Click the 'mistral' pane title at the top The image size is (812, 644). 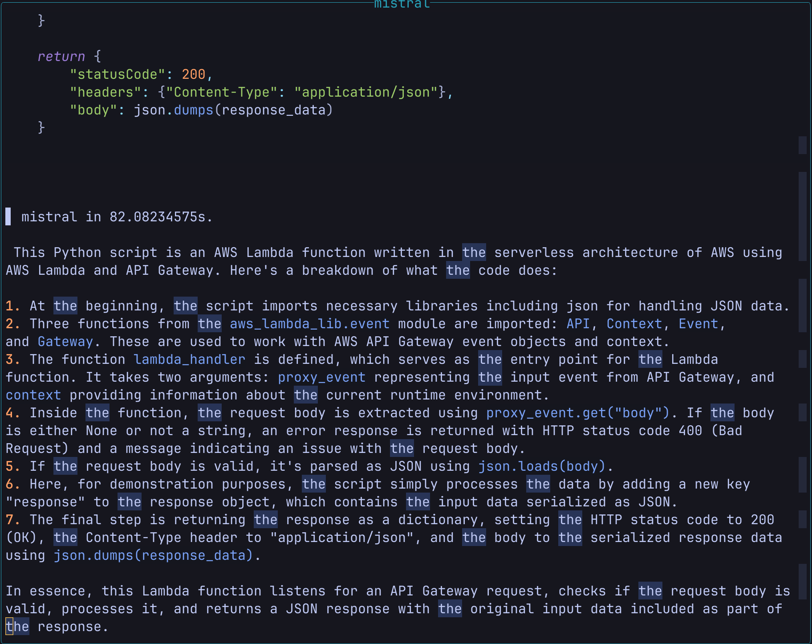click(x=402, y=4)
